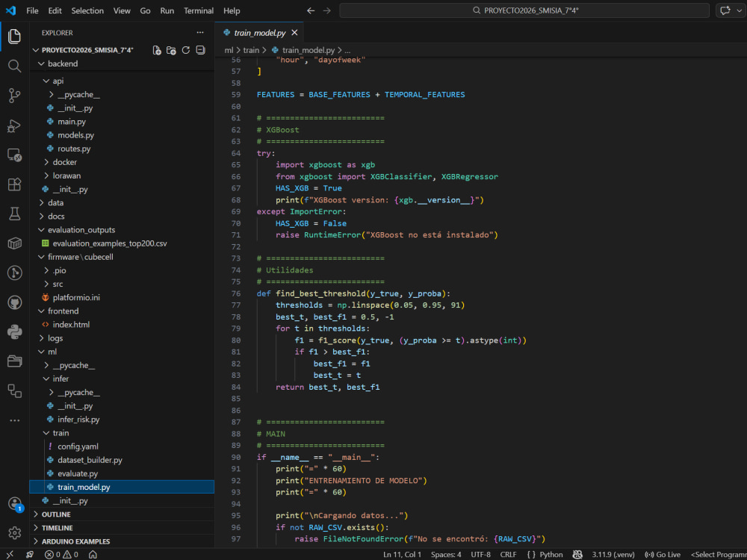
Task: Open Remote Explorer view
Action: coord(14,155)
